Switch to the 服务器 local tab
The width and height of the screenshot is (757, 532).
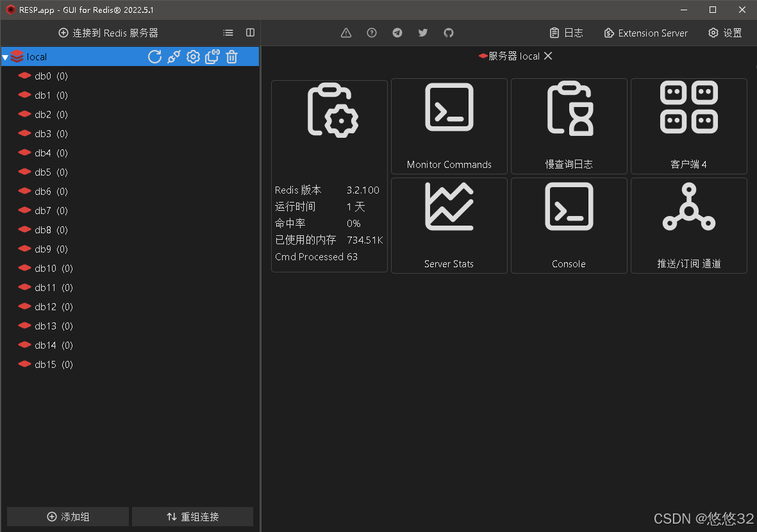[x=513, y=56]
